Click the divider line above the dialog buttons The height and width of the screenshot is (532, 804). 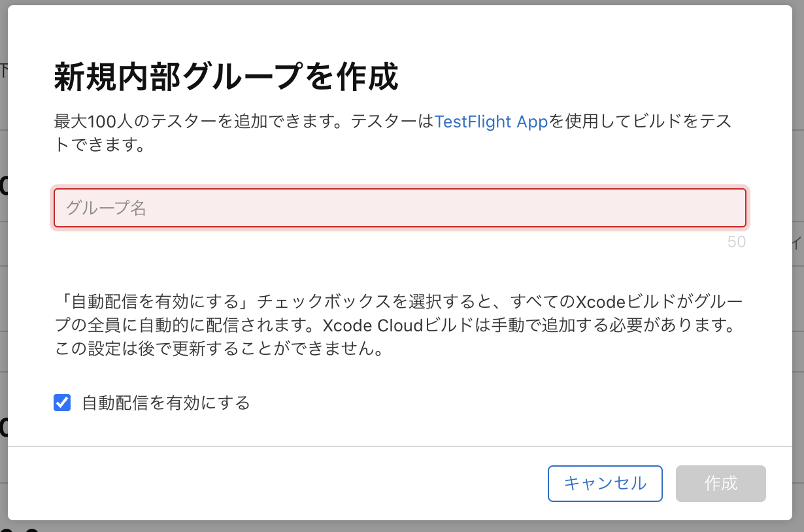click(x=399, y=446)
